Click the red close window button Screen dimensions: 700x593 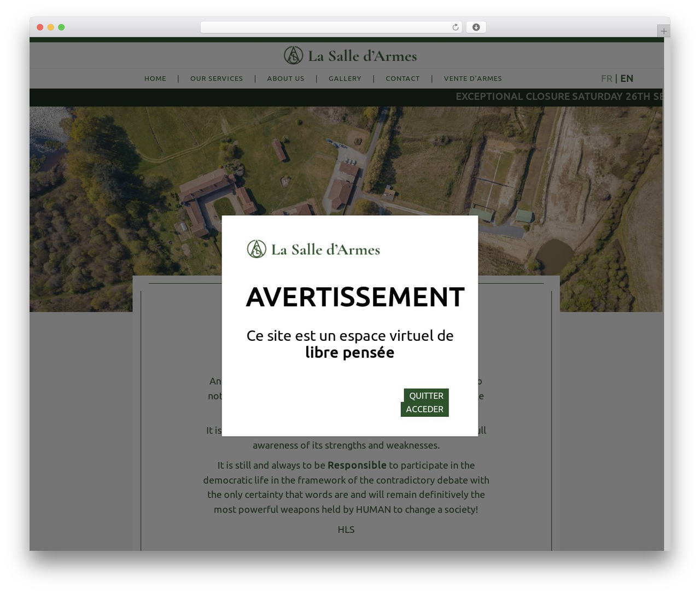pyautogui.click(x=40, y=27)
